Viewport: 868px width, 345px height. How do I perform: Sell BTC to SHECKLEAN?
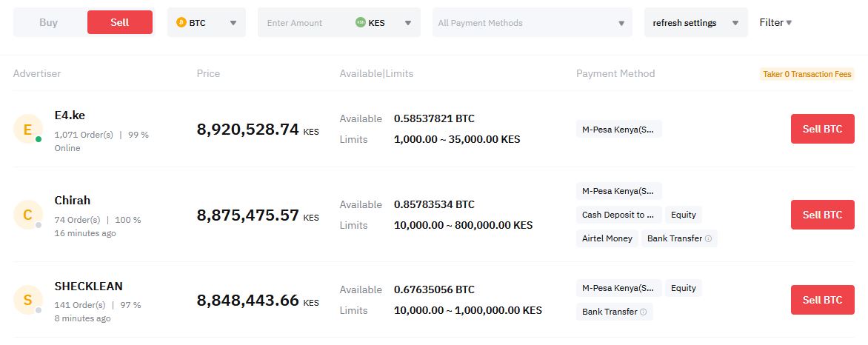tap(823, 300)
